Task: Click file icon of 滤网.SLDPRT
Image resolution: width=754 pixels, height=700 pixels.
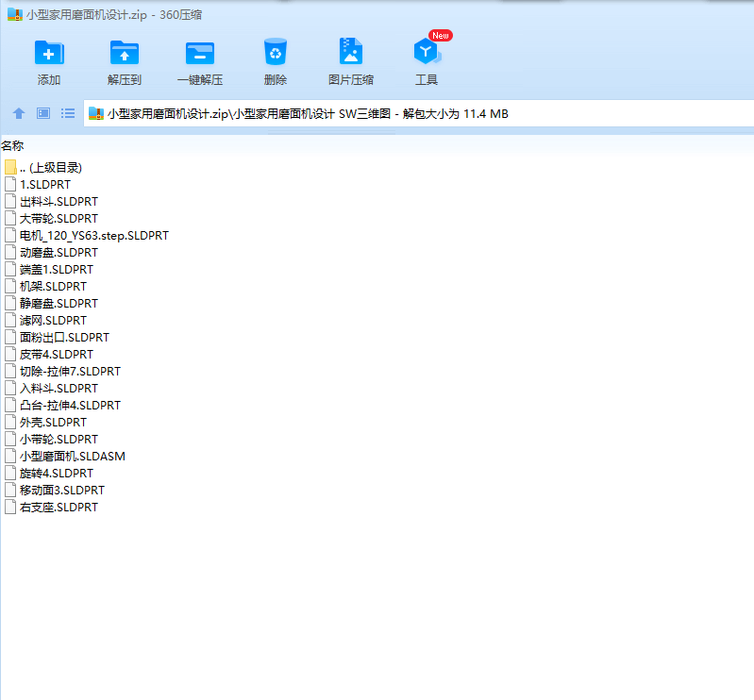Action: 10,320
